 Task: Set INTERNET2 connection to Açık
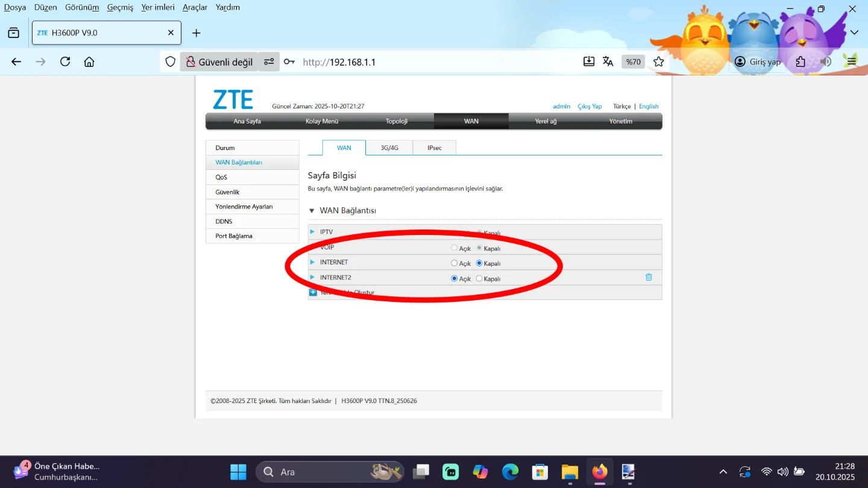[x=454, y=278]
